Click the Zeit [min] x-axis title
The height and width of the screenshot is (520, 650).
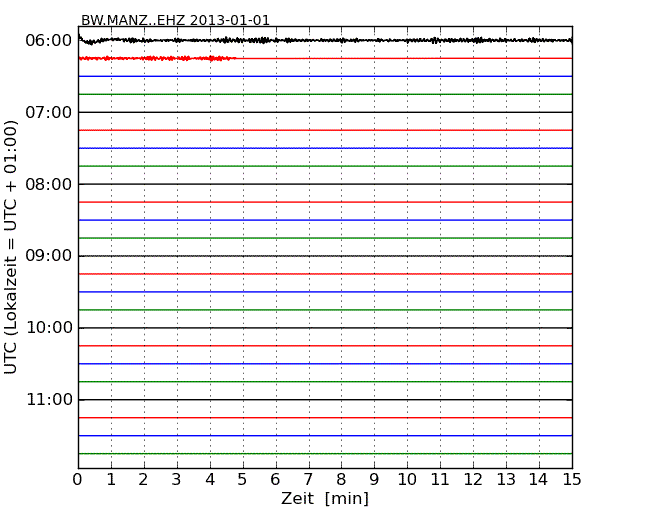tap(325, 498)
